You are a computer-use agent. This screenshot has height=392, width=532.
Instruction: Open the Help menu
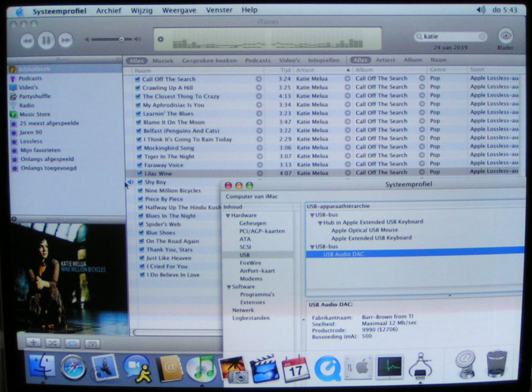[x=249, y=10]
